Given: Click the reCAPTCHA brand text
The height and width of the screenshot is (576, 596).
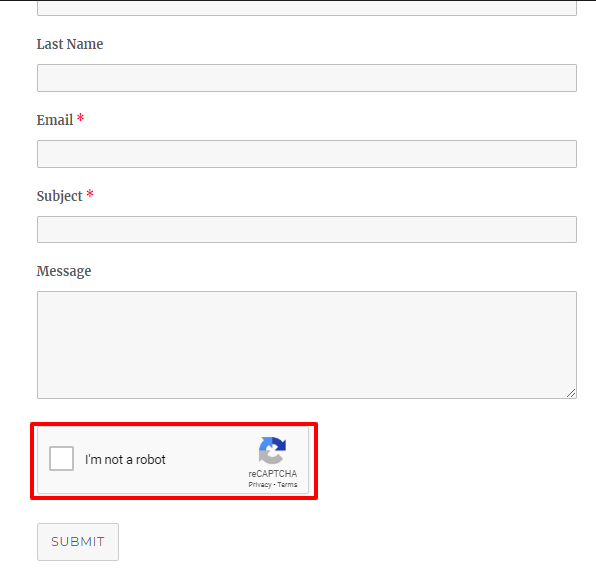Looking at the screenshot, I should tap(273, 474).
